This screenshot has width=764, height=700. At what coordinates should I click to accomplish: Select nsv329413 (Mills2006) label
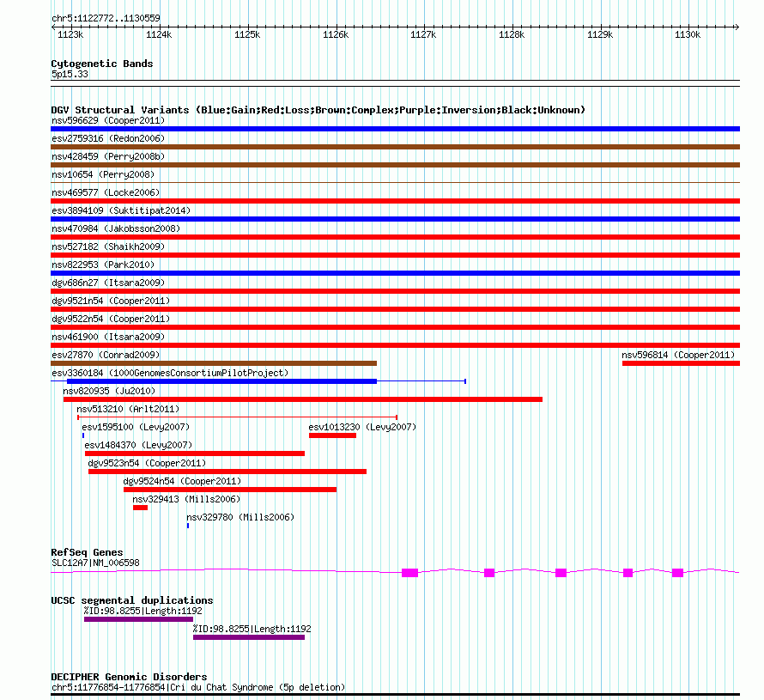pos(186,499)
